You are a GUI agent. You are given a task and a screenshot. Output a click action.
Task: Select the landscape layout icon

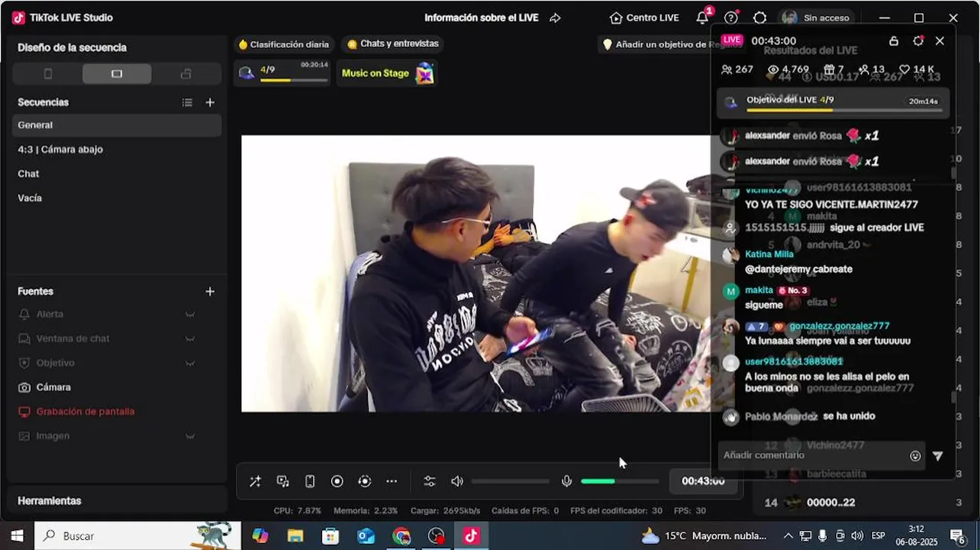[117, 74]
